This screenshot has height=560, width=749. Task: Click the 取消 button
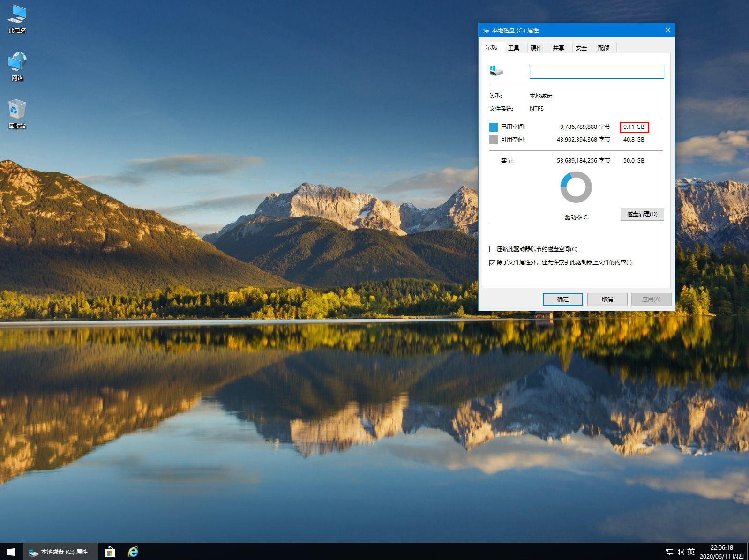click(607, 299)
